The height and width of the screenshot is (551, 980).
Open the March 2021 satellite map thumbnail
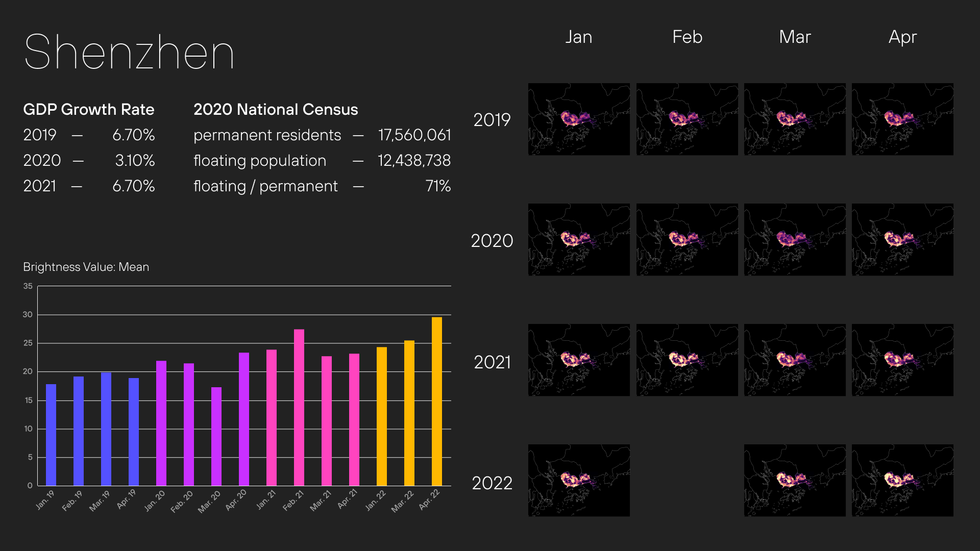click(x=795, y=360)
